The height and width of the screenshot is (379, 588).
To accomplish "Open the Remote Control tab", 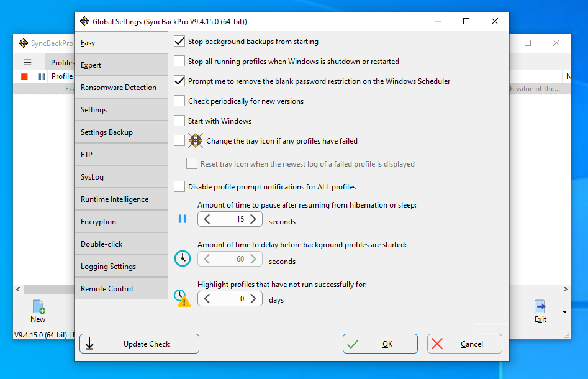I will [121, 288].
